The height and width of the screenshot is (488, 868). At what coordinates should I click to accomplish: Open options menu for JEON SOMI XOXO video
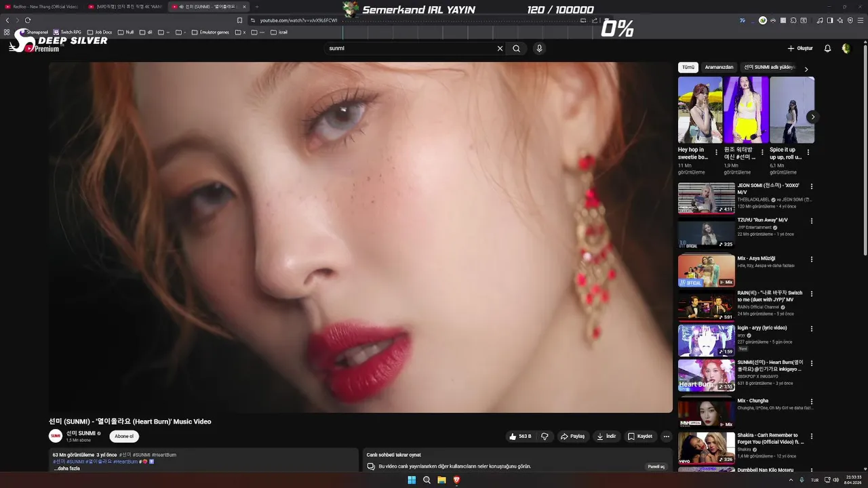[x=811, y=186]
